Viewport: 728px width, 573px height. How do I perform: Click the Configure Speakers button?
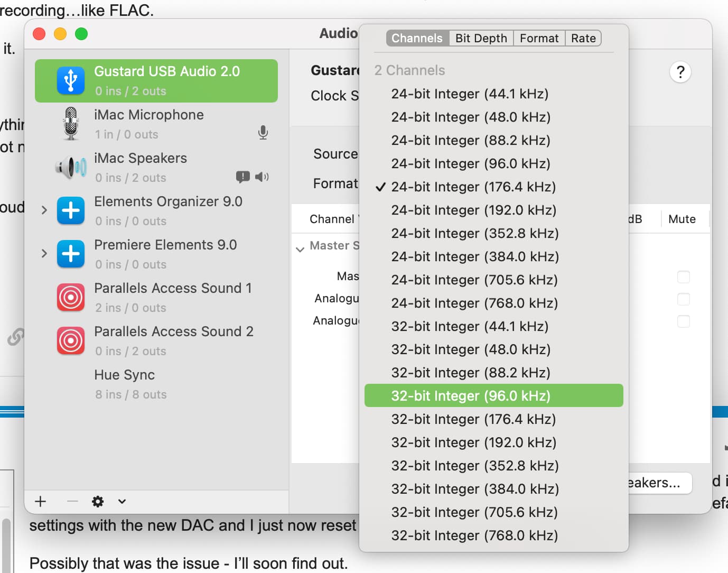(660, 483)
